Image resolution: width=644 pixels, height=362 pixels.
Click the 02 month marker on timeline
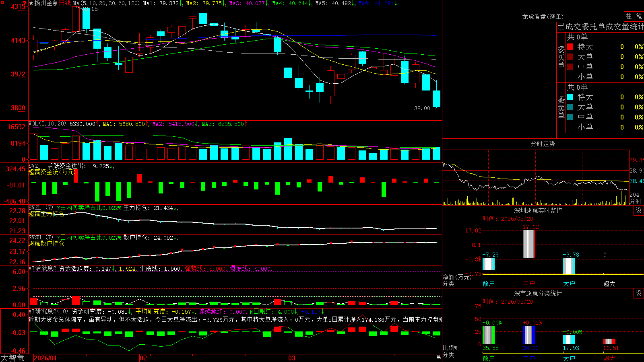point(143,358)
